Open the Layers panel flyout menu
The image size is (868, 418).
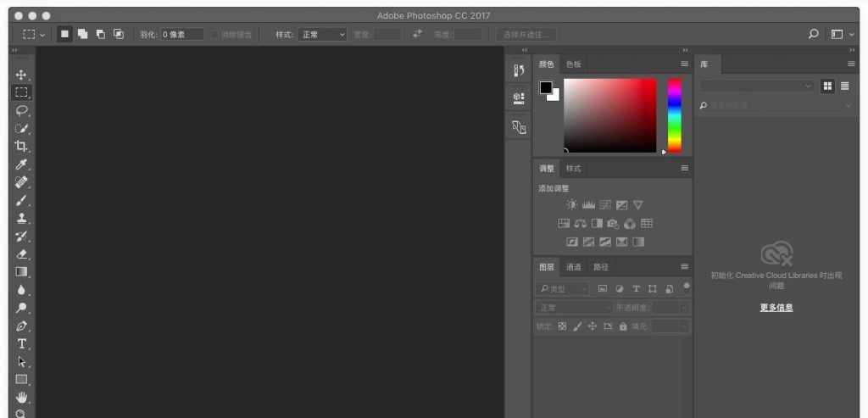[x=685, y=267]
